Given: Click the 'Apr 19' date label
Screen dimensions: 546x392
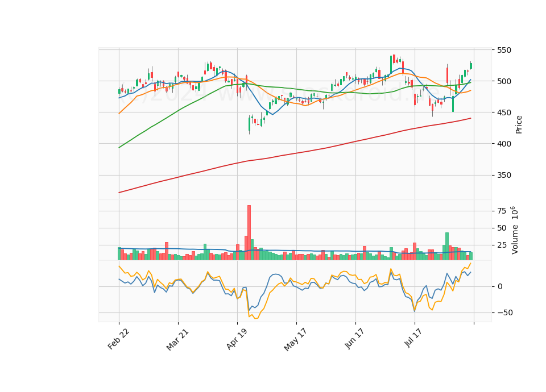Looking at the screenshot, I should pyautogui.click(x=237, y=339).
